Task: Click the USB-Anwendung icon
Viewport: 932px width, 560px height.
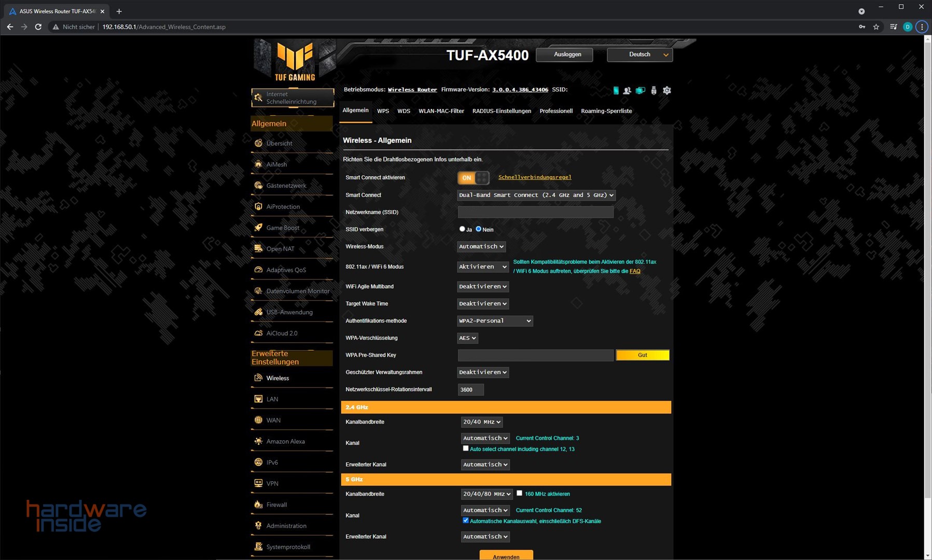Action: [258, 312]
